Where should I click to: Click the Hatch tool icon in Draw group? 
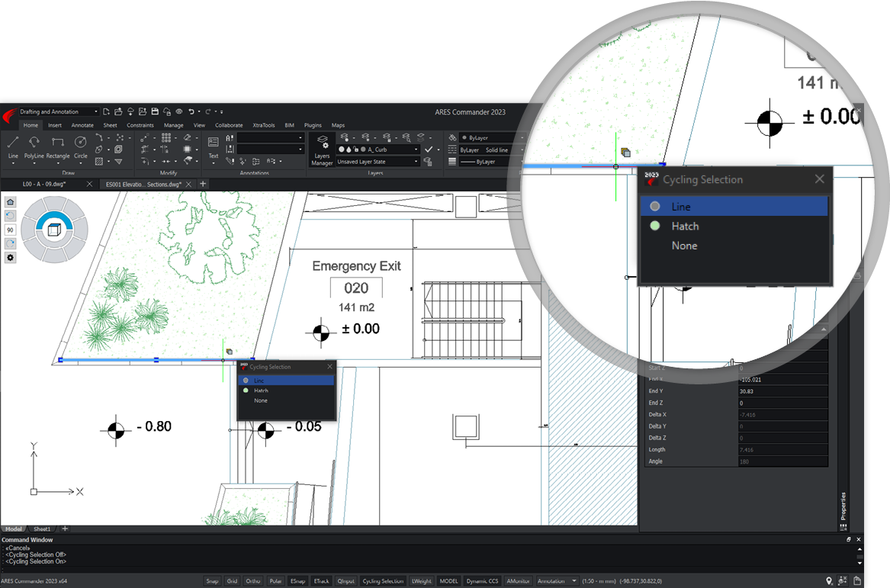99,162
